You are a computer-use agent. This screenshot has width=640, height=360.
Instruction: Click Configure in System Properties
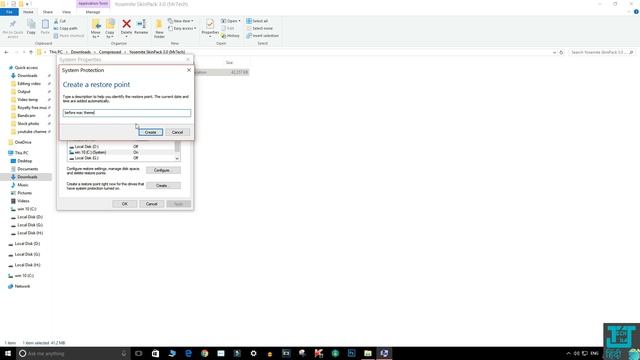(163, 170)
